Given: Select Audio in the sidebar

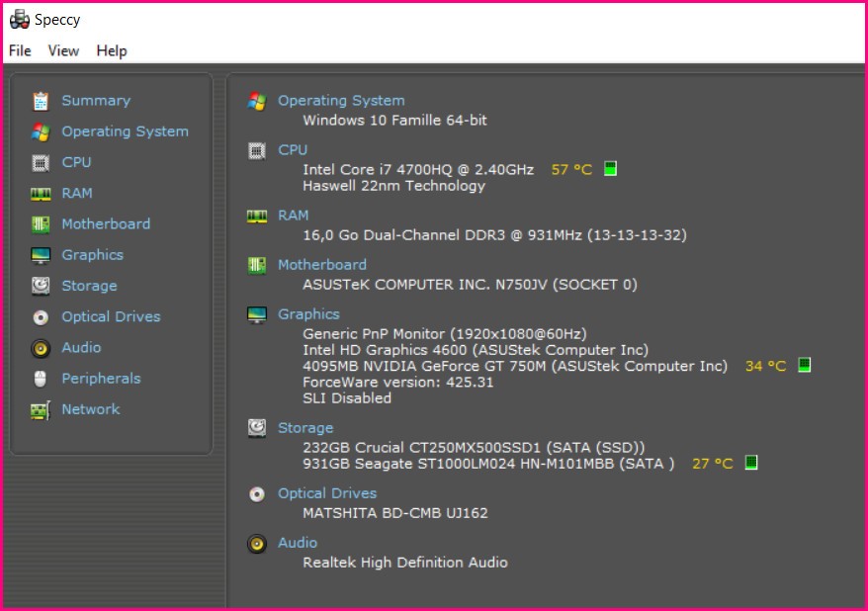Looking at the screenshot, I should (81, 348).
